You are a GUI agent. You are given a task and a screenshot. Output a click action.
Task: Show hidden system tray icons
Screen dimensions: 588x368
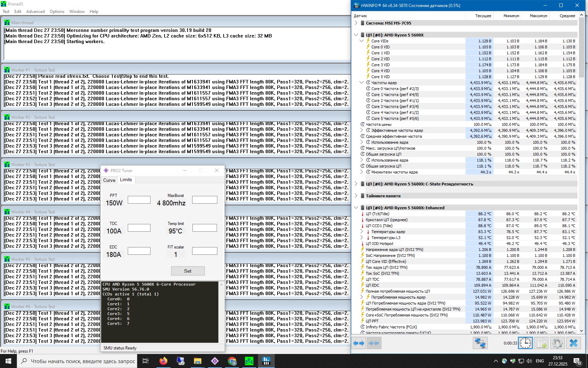tap(496, 361)
